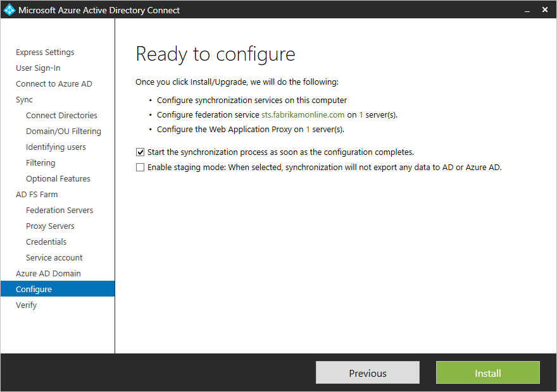Select the highlighted Configure step
Viewport: 557px width, 392px height.
58,289
